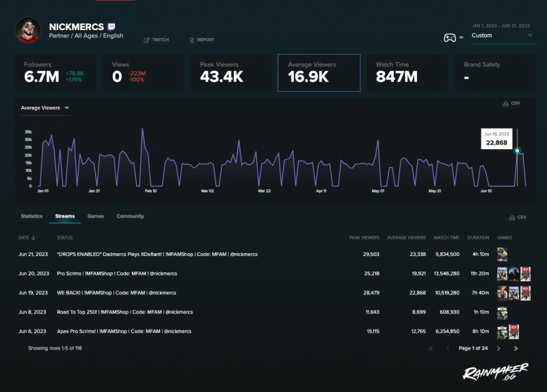This screenshot has height=392, width=547.
Task: Click second game thumbnail in Jun 19 row
Action: tap(513, 293)
